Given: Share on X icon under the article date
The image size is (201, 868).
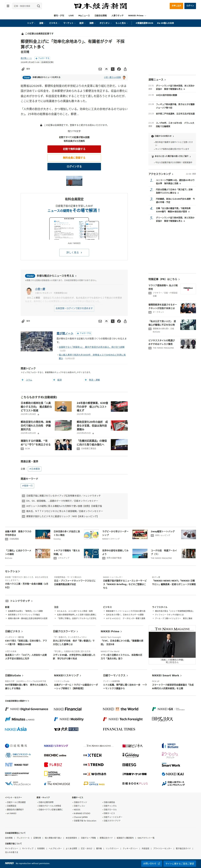Looking at the screenshot, I should pyautogui.click(x=113, y=69).
